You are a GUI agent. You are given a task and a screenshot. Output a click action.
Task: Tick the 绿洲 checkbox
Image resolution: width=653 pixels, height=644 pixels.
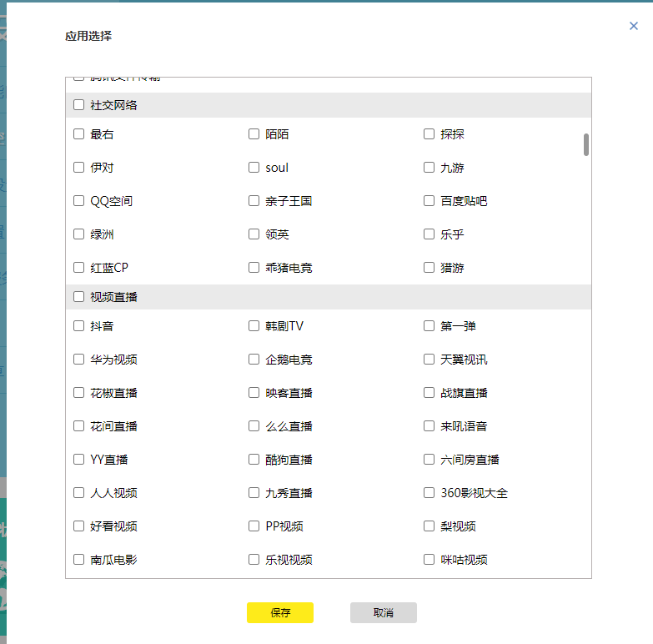click(78, 234)
